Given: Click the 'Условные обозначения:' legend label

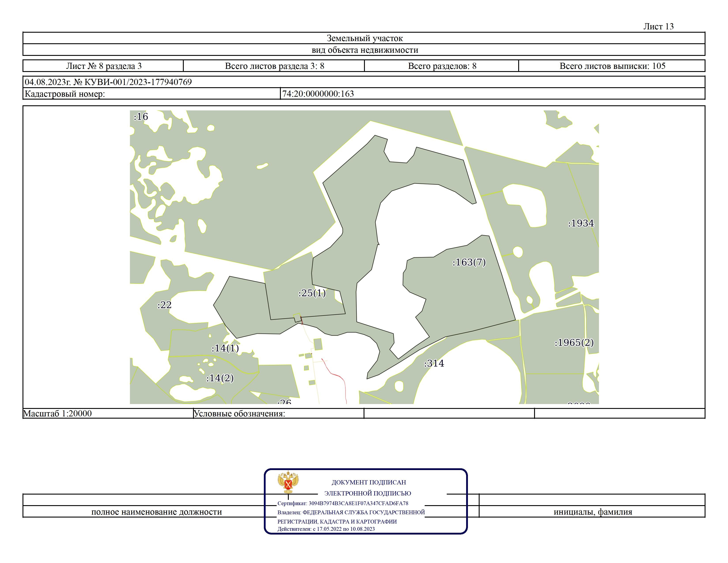Looking at the screenshot, I should [x=239, y=414].
